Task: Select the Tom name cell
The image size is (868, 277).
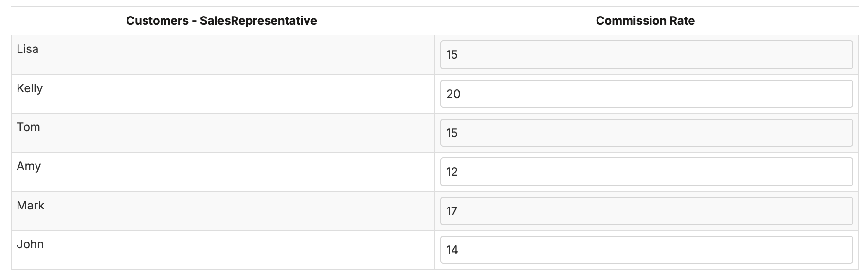Action: [x=29, y=127]
